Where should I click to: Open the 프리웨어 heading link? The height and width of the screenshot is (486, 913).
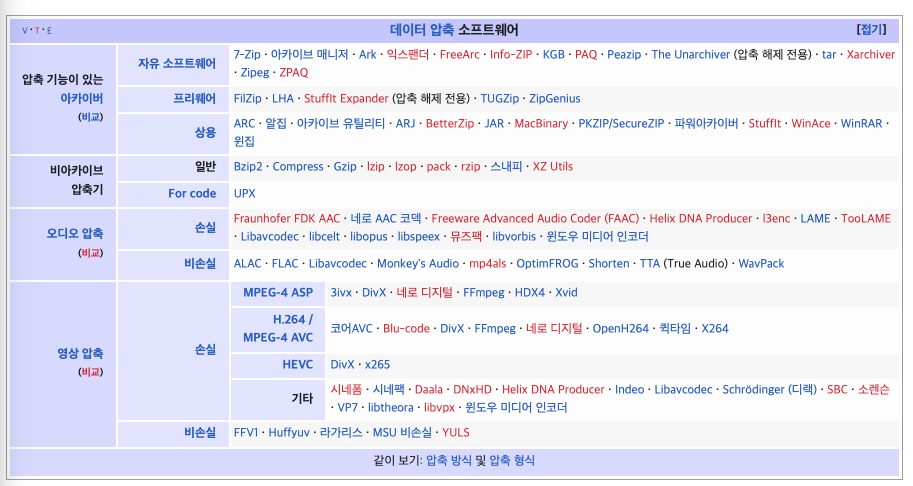coord(194,98)
